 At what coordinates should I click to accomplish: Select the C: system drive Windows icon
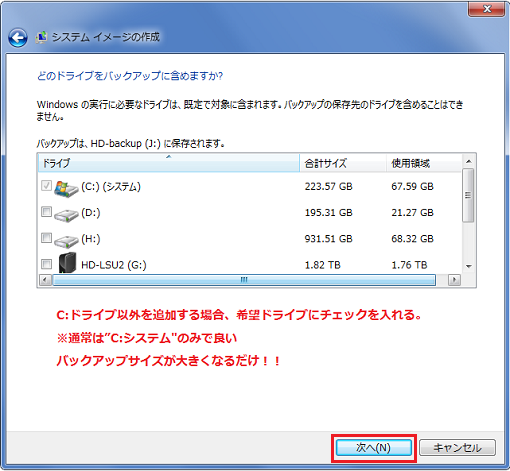point(66,189)
